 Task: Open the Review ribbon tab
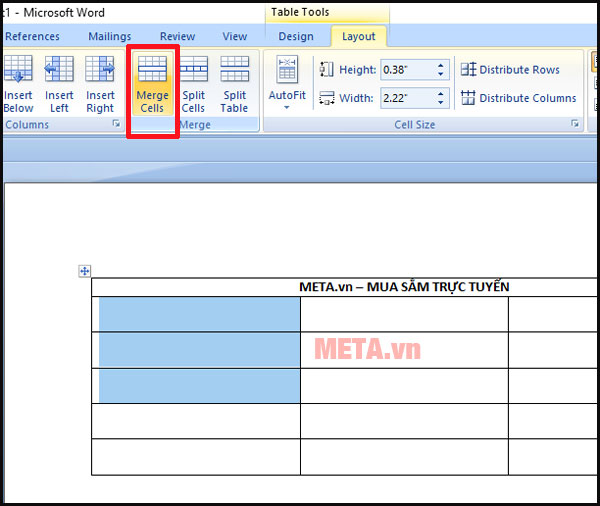point(178,37)
